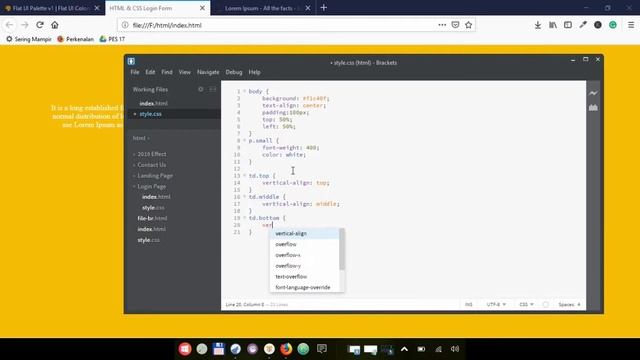Choose font-language-override from code hints
The image size is (640, 360).
(304, 287)
